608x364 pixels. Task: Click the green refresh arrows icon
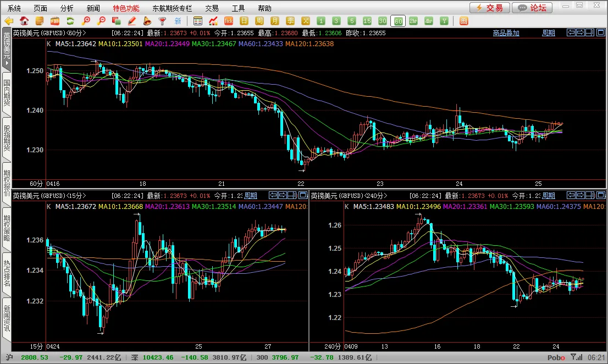point(70,21)
